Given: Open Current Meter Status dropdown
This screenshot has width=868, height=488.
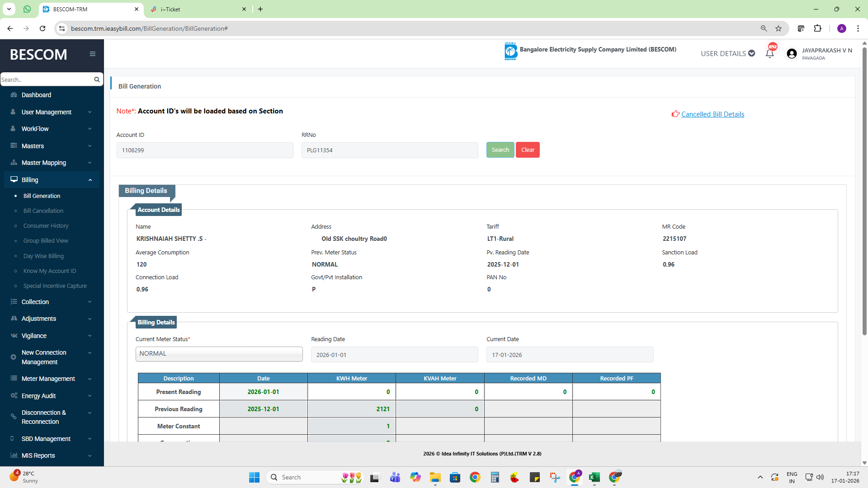Looking at the screenshot, I should (219, 354).
